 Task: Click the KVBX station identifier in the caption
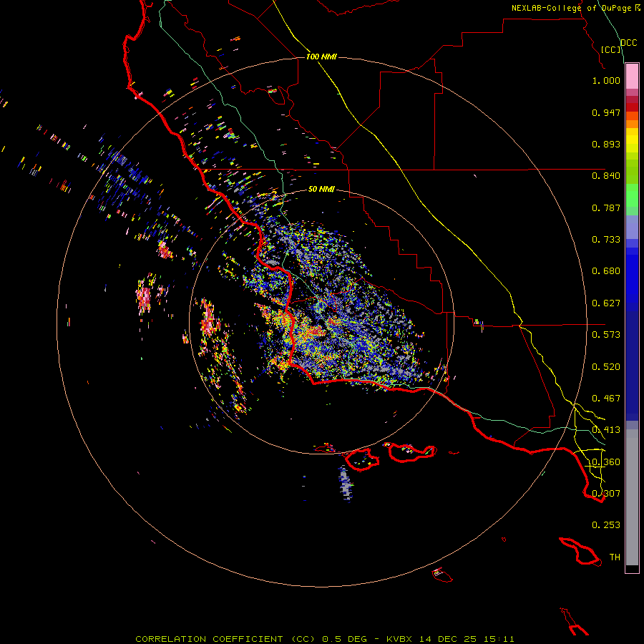pyautogui.click(x=399, y=639)
